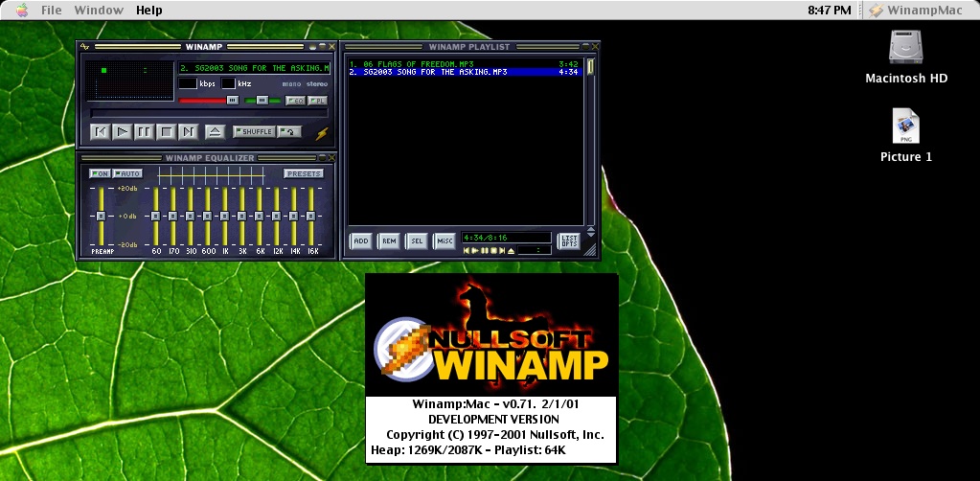
Task: Toggle windowshade mode on Winamp Playlist window
Action: click(x=585, y=47)
